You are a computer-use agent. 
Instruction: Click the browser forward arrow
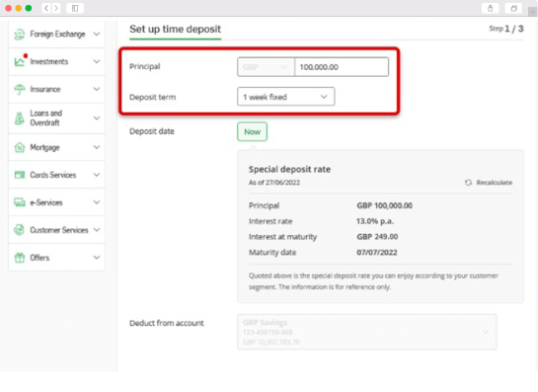click(x=56, y=8)
